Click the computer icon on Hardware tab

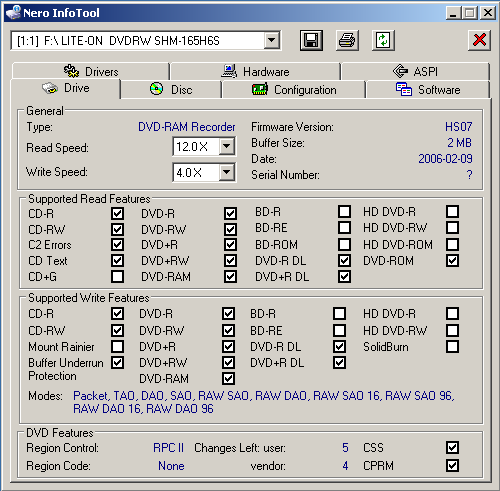click(x=229, y=71)
